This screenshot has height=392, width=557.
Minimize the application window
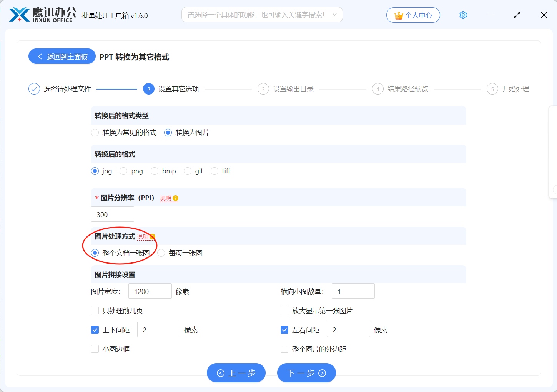[x=490, y=15]
